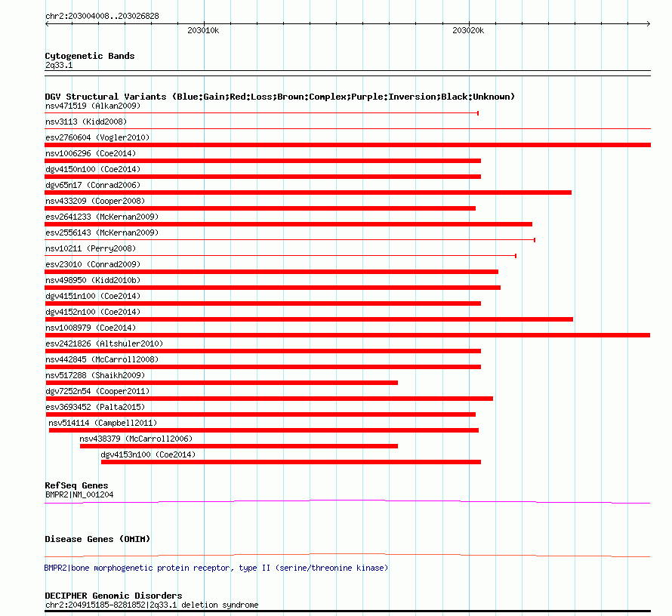Click the Cytogenetic Bands track heading
This screenshot has width=672, height=616.
click(90, 56)
